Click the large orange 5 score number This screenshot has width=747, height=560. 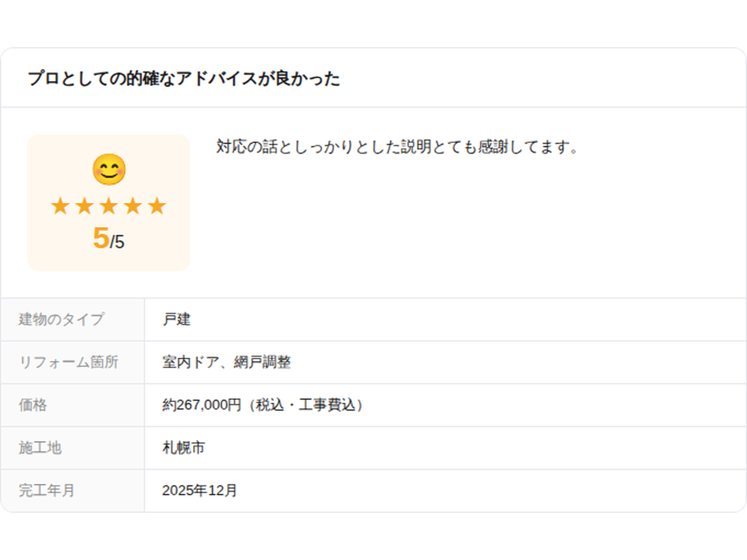pos(101,238)
